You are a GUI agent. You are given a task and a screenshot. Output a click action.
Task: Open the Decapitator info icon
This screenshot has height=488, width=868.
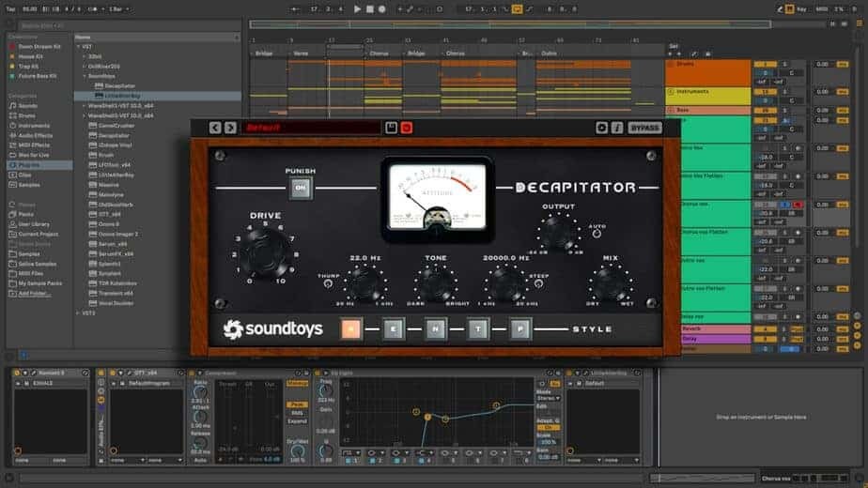[616, 128]
